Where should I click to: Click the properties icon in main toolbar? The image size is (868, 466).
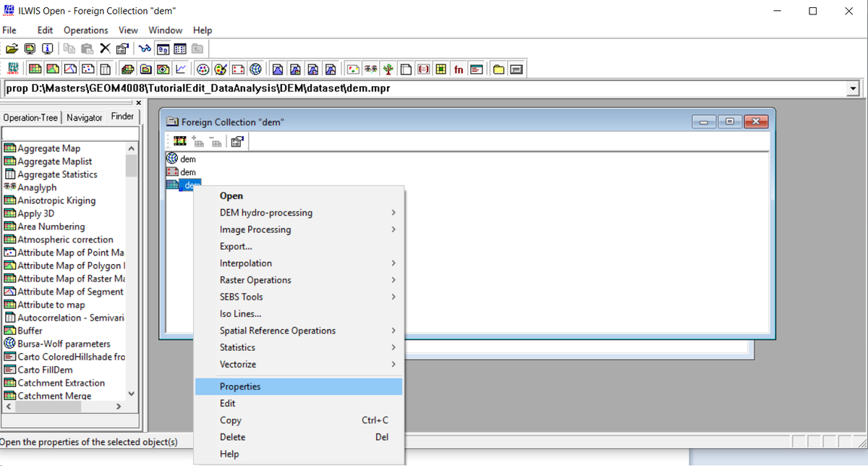(x=122, y=48)
